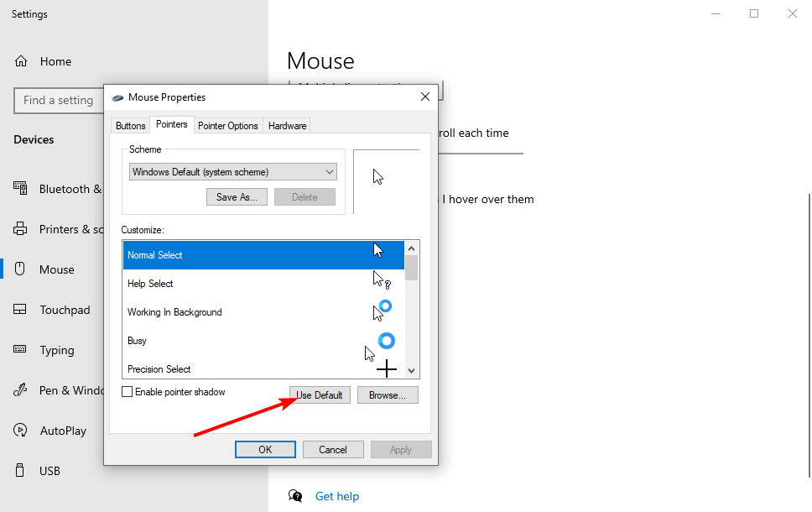The image size is (812, 512).
Task: Open the Pointer Options tab
Action: coord(228,126)
